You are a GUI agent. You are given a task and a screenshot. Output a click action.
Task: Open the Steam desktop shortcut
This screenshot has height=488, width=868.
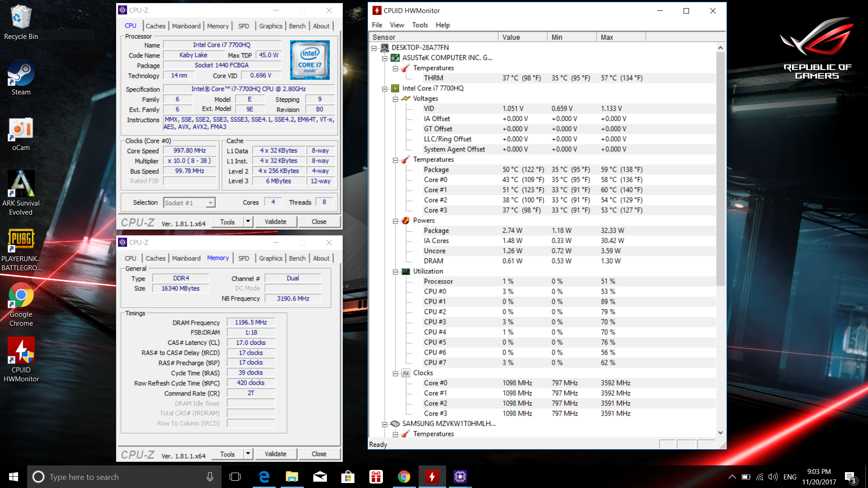[21, 78]
